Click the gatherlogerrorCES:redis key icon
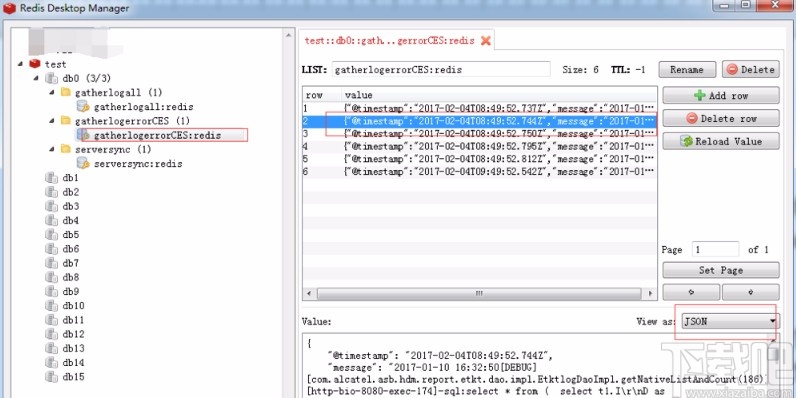The width and height of the screenshot is (796, 398). click(x=83, y=135)
